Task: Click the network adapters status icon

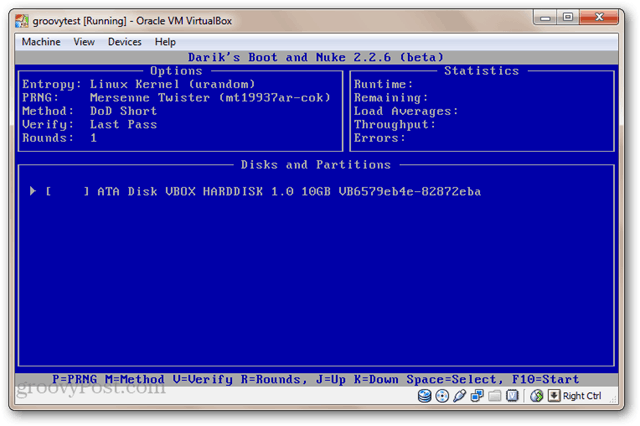Action: [x=477, y=395]
